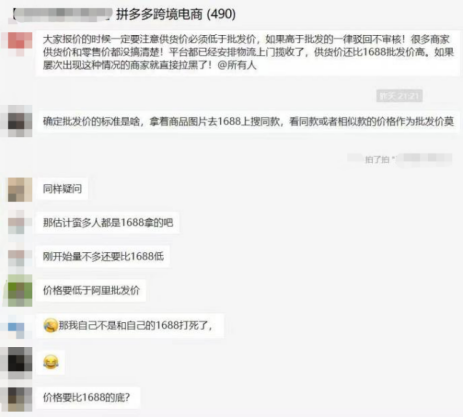Click the '@所有人' mention in the announcement
This screenshot has width=463, height=417.
237,65
